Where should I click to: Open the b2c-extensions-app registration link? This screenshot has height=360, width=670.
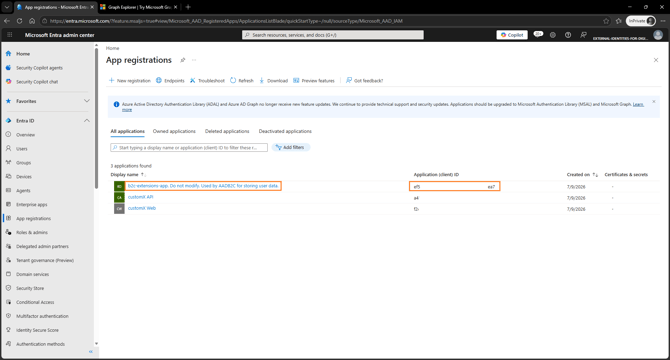pos(203,186)
